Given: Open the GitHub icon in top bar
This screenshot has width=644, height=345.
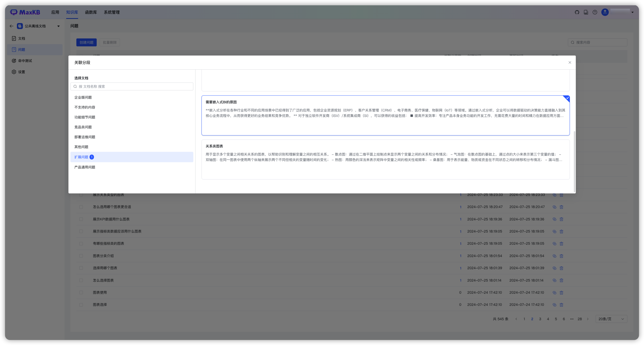Looking at the screenshot, I should [x=577, y=12].
